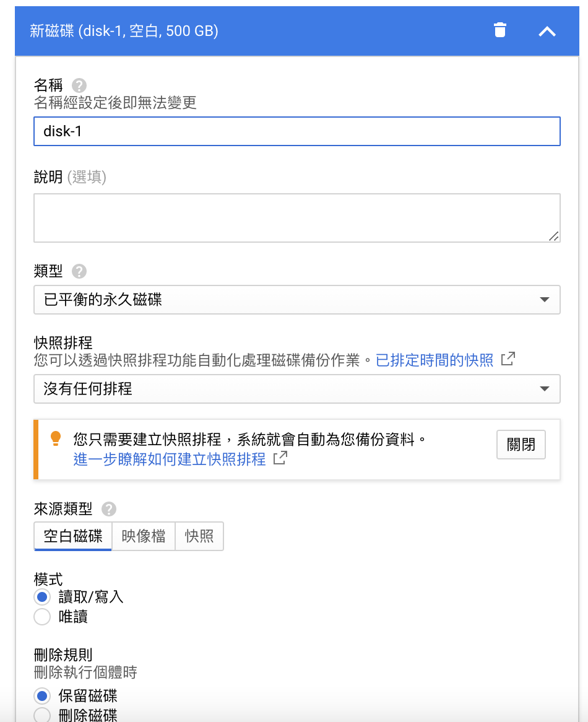This screenshot has height=722, width=588.
Task: Click the help icon beside 類型
Action: click(x=79, y=271)
